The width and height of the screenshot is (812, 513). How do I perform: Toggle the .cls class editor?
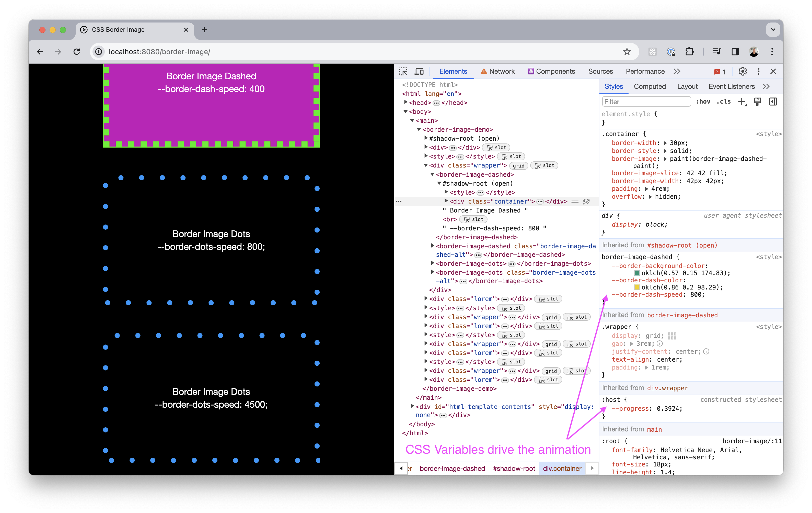tap(724, 102)
